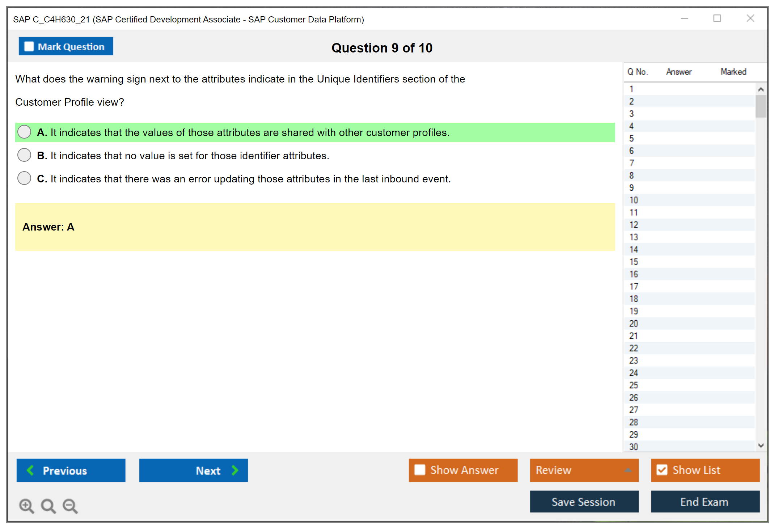Click the reset zoom magnifier icon

(48, 506)
